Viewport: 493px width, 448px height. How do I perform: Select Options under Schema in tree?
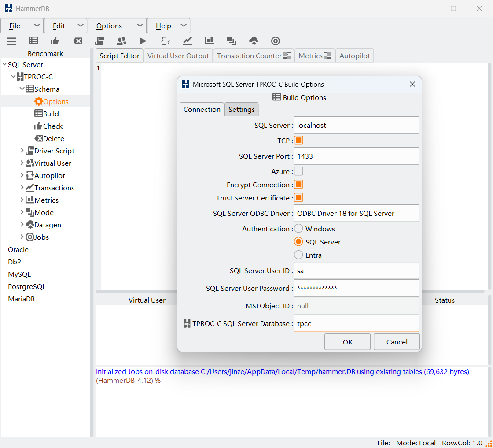[x=51, y=102]
